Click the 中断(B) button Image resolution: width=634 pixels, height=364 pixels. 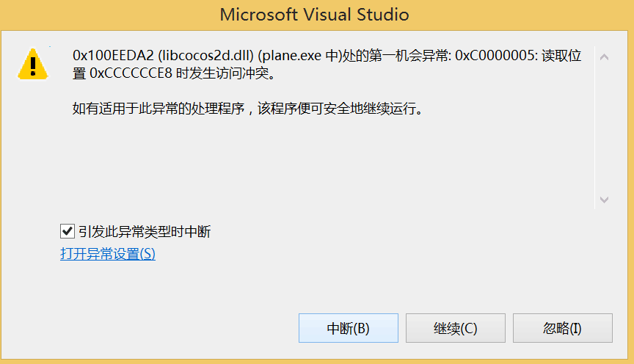pyautogui.click(x=349, y=328)
